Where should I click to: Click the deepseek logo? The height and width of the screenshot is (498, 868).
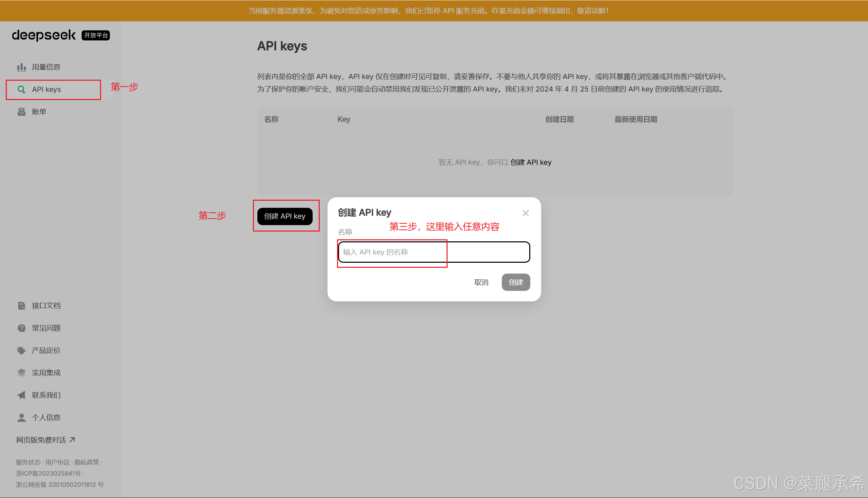[x=44, y=35]
